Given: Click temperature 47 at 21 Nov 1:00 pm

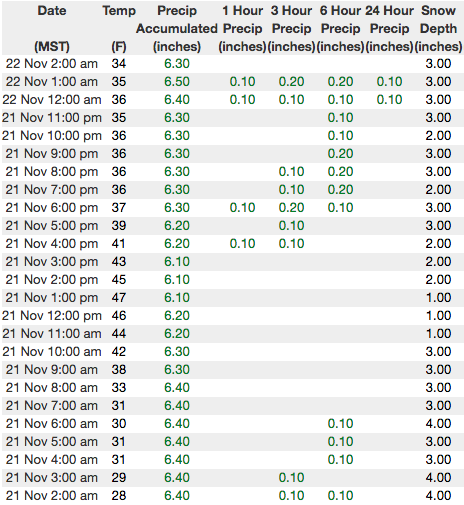Looking at the screenshot, I should pos(119,297).
